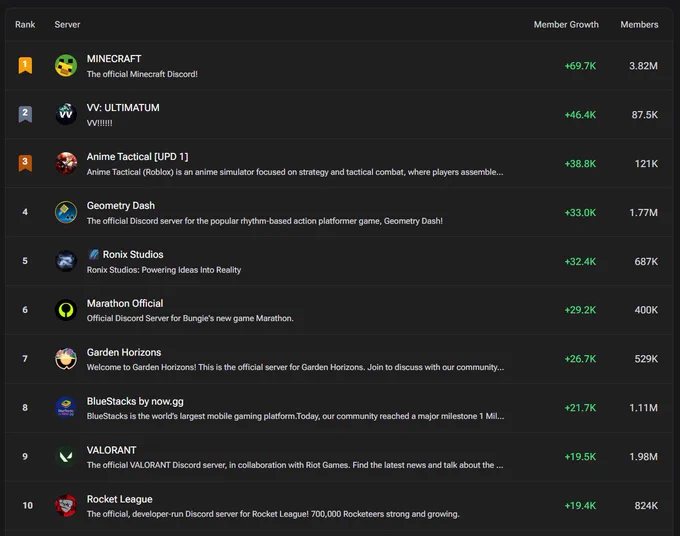Select the bronze rank 3 badge
This screenshot has width=680, height=536.
point(25,163)
